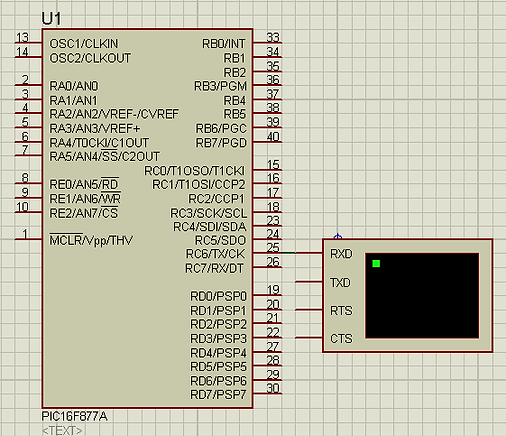Click pin 40 RB7/PGD

coord(268,142)
